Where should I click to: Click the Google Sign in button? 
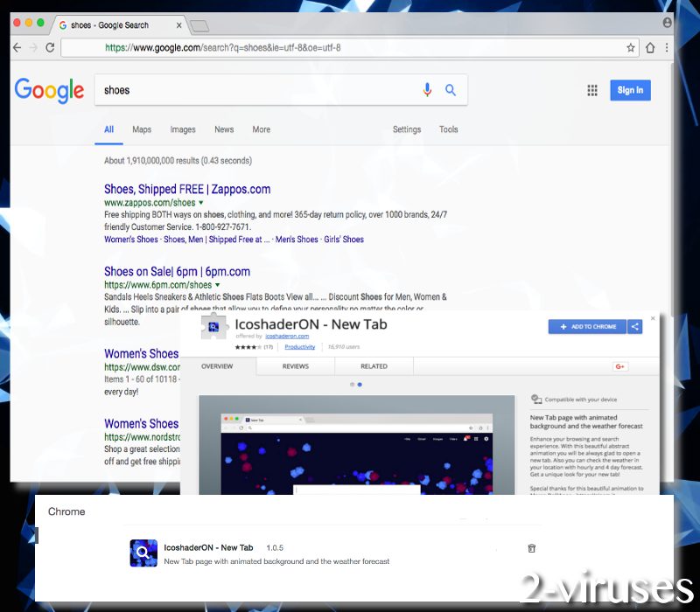tap(630, 90)
